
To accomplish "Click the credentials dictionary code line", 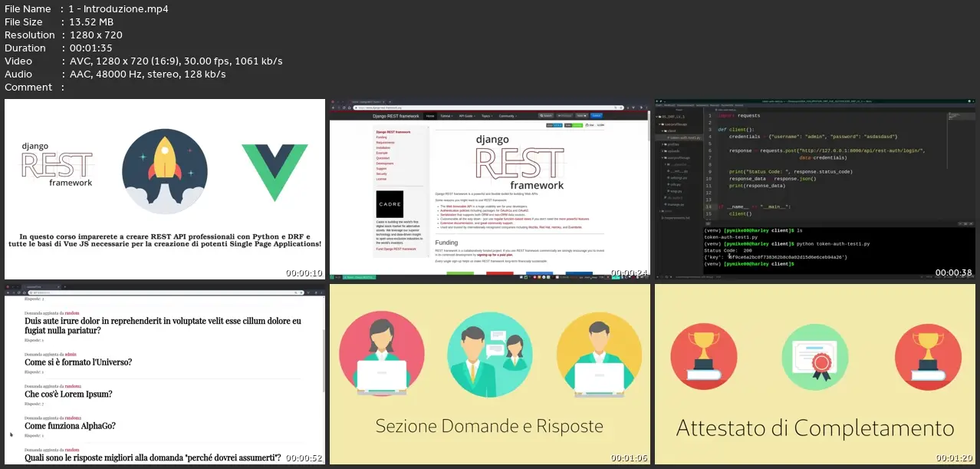I will 813,137.
